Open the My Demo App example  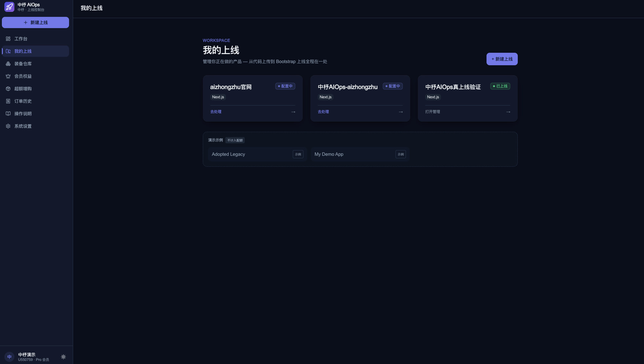(360, 154)
